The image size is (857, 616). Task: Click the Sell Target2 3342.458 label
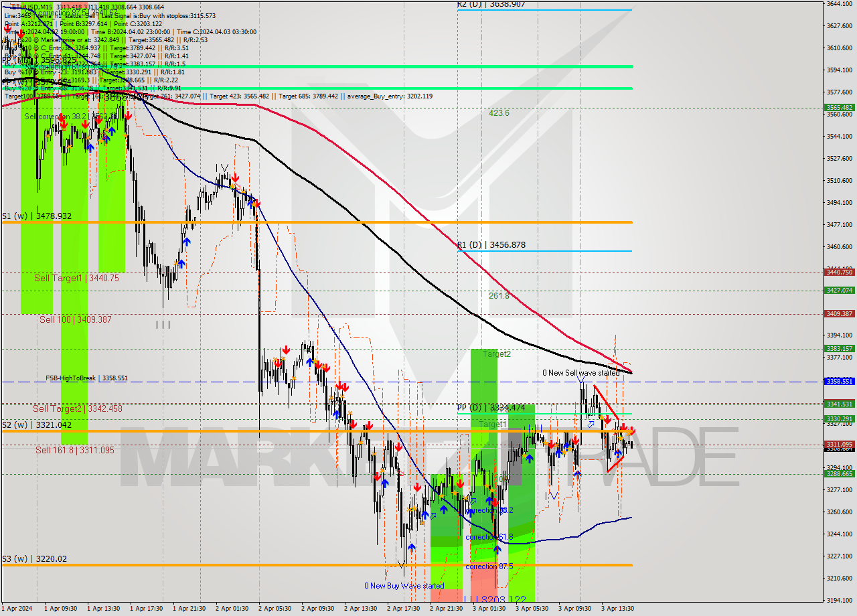point(78,408)
